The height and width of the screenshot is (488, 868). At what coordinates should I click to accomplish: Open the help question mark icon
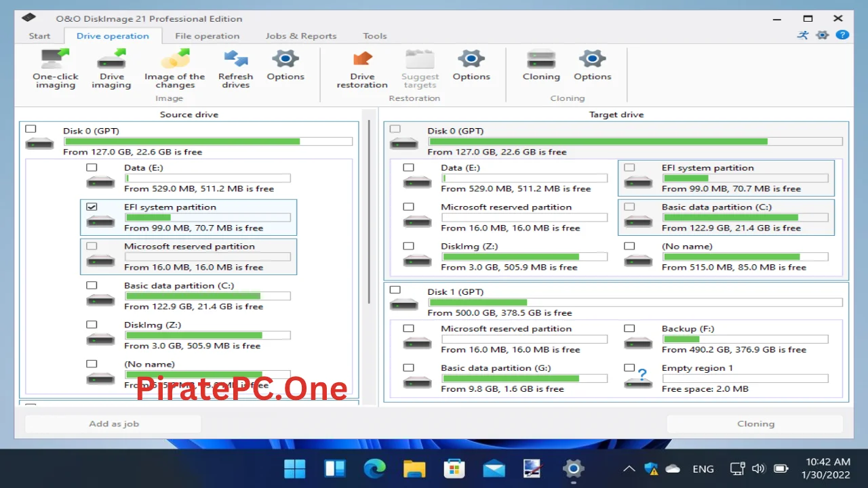click(842, 35)
